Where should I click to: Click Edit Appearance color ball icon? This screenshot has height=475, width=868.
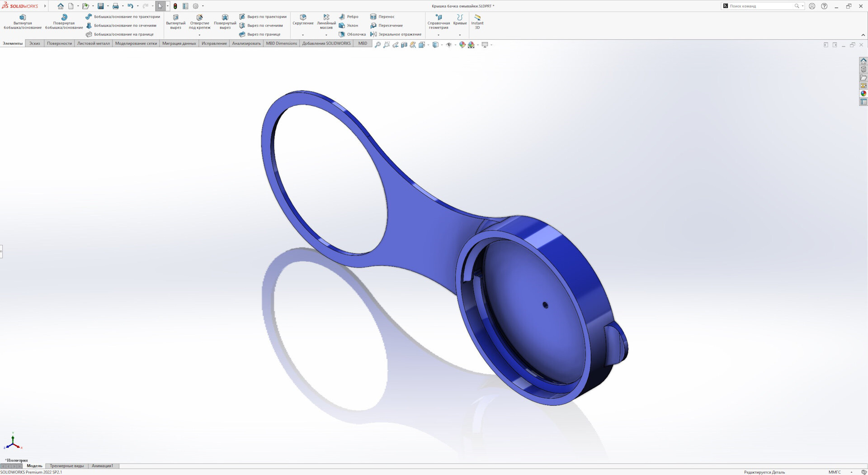coord(462,45)
